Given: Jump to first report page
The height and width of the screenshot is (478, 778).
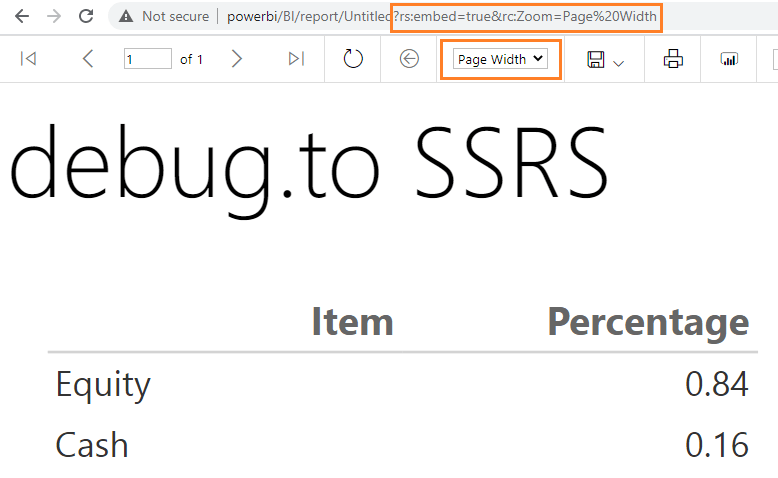Looking at the screenshot, I should (28, 59).
